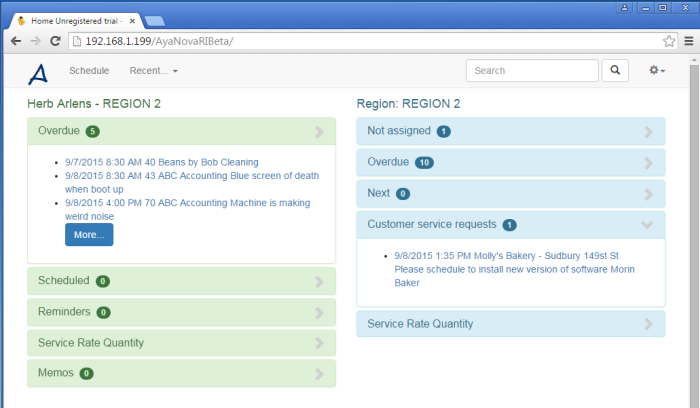
Task: Click the Reminders count badge 0
Action: [104, 312]
